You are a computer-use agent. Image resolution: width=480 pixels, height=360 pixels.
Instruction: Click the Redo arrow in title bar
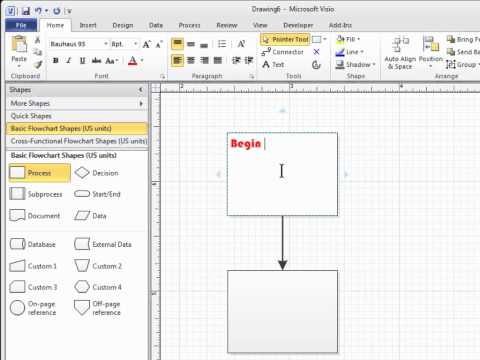click(57, 11)
